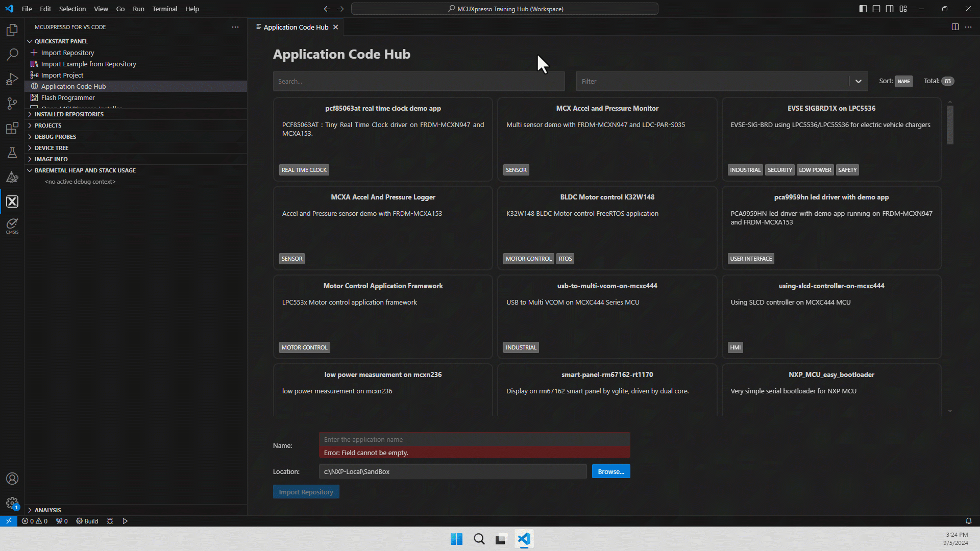Collapse the Quickstart Panel section
Viewport: 980px width, 551px height.
61,41
